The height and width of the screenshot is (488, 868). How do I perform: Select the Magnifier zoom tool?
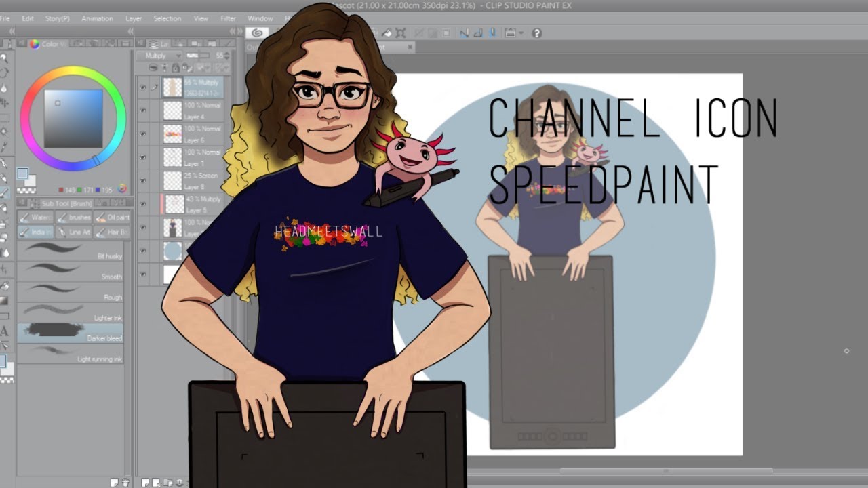click(x=4, y=59)
